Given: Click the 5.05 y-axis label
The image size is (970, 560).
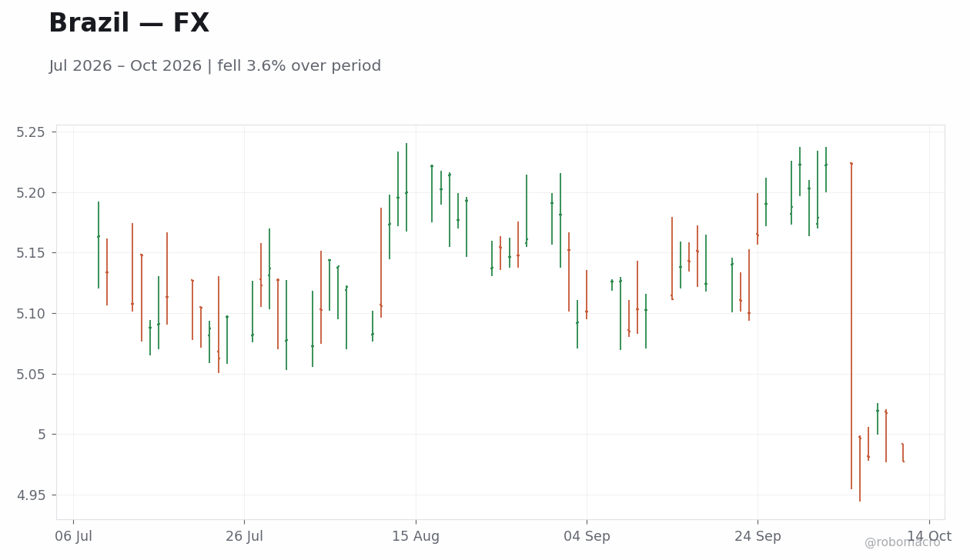Looking at the screenshot, I should [32, 374].
